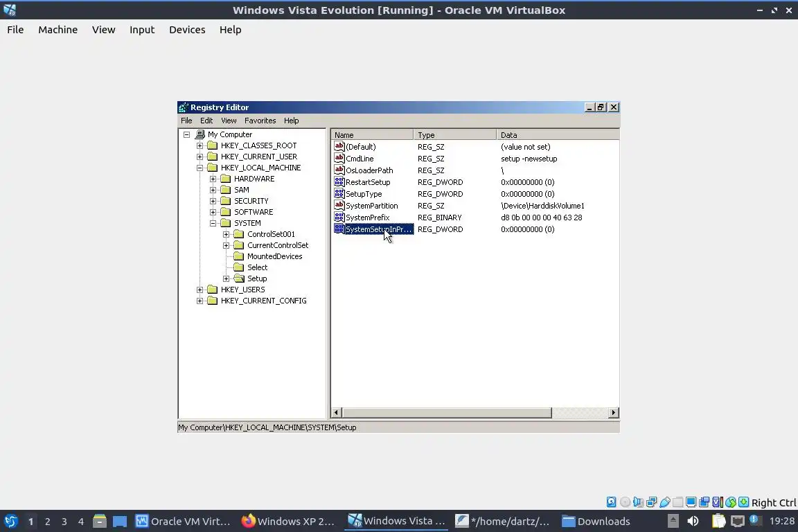
Task: Click the wired network icon in system tray
Action: (738, 521)
